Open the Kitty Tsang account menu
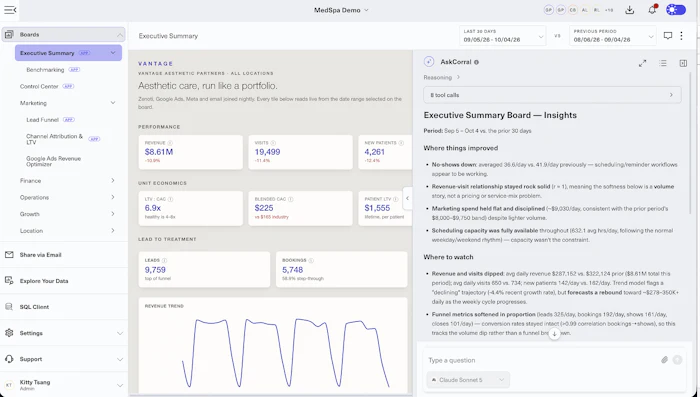 pos(64,385)
